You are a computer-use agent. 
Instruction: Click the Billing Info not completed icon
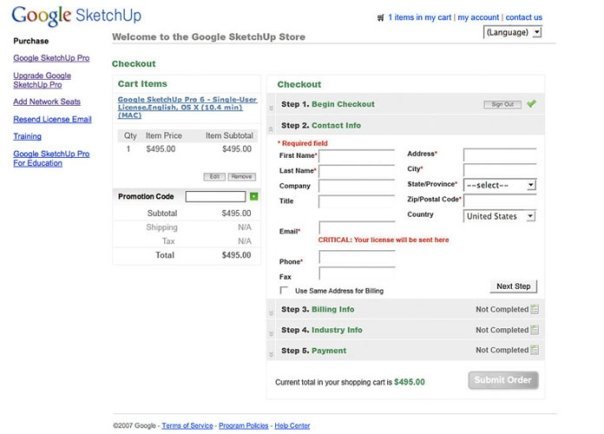(535, 309)
